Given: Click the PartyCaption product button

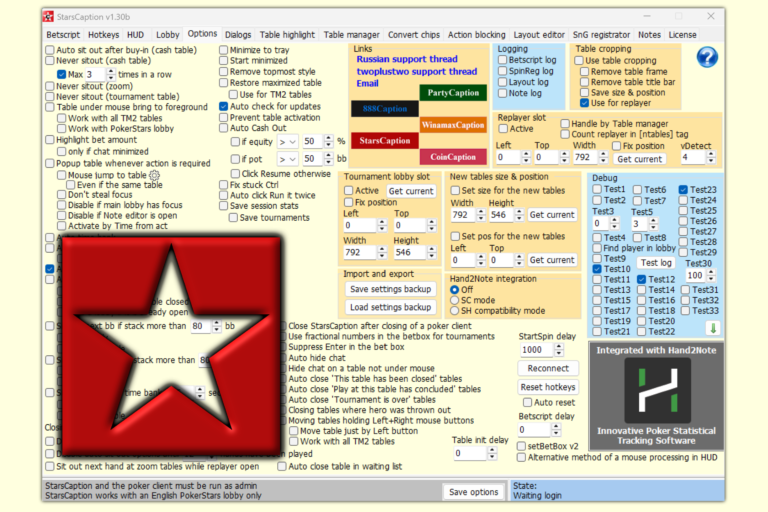Looking at the screenshot, I should (453, 93).
